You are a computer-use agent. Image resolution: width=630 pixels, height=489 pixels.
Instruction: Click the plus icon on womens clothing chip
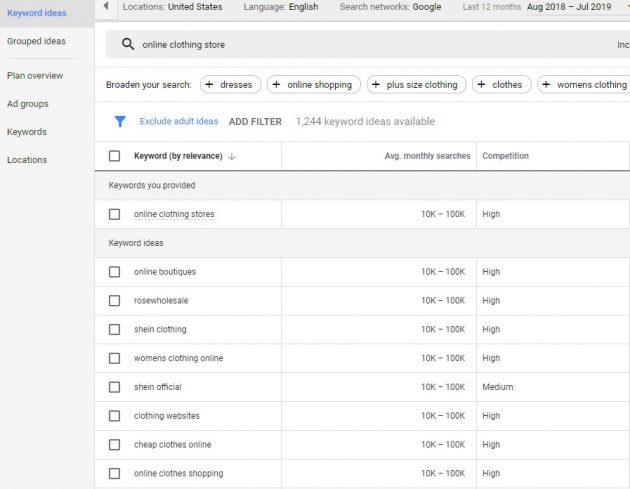tap(546, 85)
